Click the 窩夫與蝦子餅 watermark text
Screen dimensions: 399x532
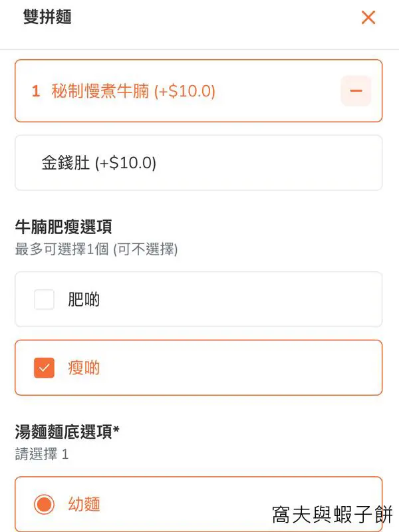point(332,514)
